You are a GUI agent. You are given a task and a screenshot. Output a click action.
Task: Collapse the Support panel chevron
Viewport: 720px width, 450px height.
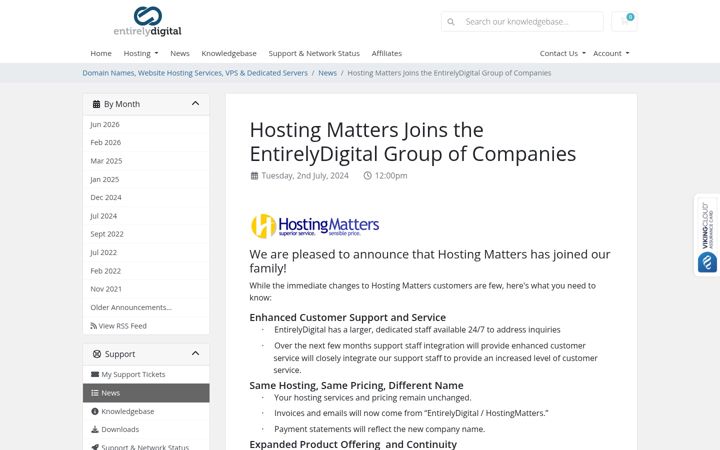(195, 353)
